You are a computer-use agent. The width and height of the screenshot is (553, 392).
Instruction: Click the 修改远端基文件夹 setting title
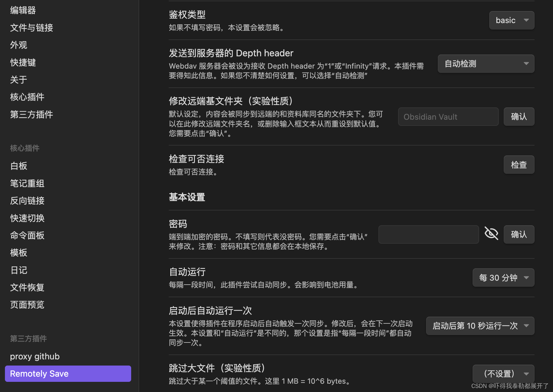click(231, 101)
